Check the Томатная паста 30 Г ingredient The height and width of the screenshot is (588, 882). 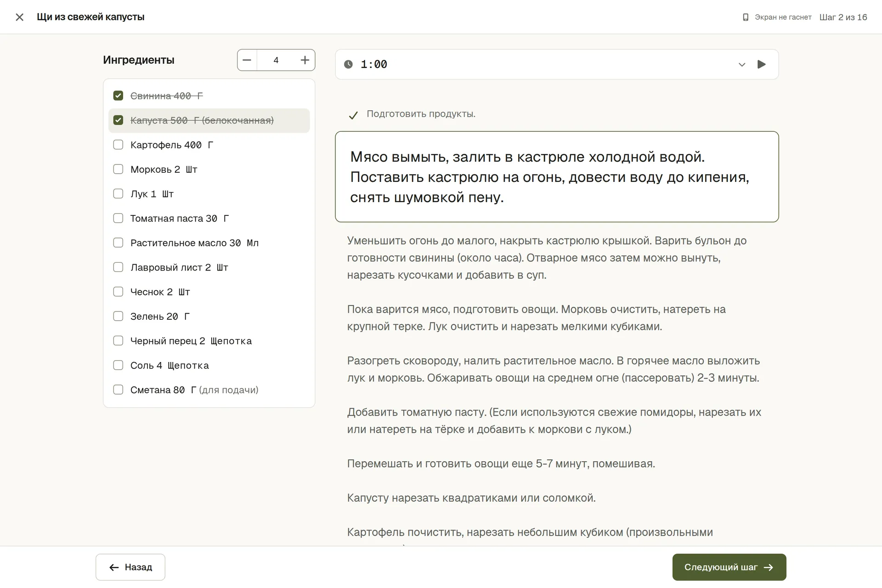tap(118, 218)
